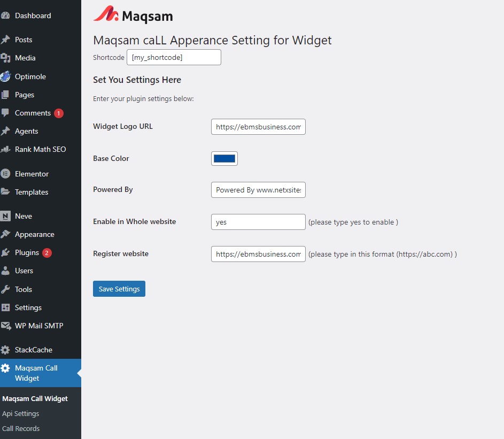Viewport: 504px width, 439px height.
Task: Click the Appearance paintbrush icon
Action: (5, 234)
